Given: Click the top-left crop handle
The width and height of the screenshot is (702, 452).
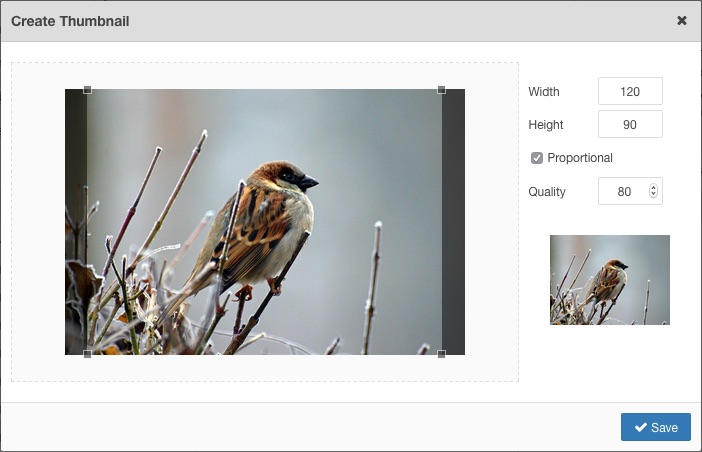Looking at the screenshot, I should pos(87,90).
